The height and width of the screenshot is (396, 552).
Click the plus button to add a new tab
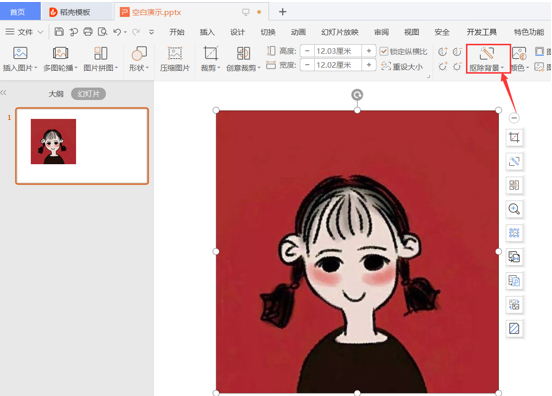pos(282,12)
